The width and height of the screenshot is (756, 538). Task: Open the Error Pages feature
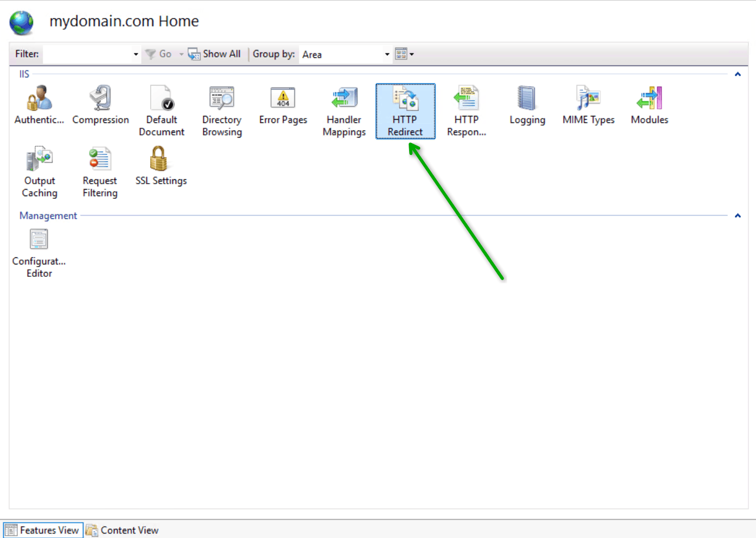point(283,106)
